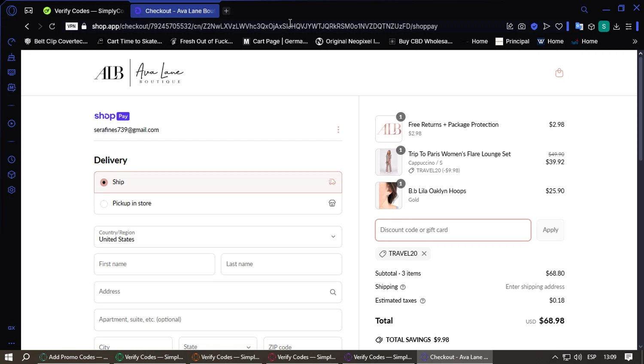Open the sidebar player icon
This screenshot has height=364, width=644.
click(12, 124)
